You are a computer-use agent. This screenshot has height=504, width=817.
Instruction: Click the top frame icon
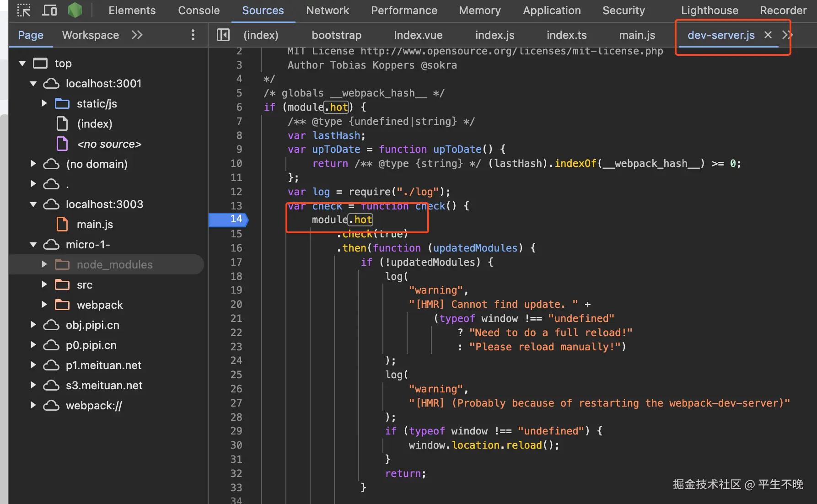tap(40, 63)
